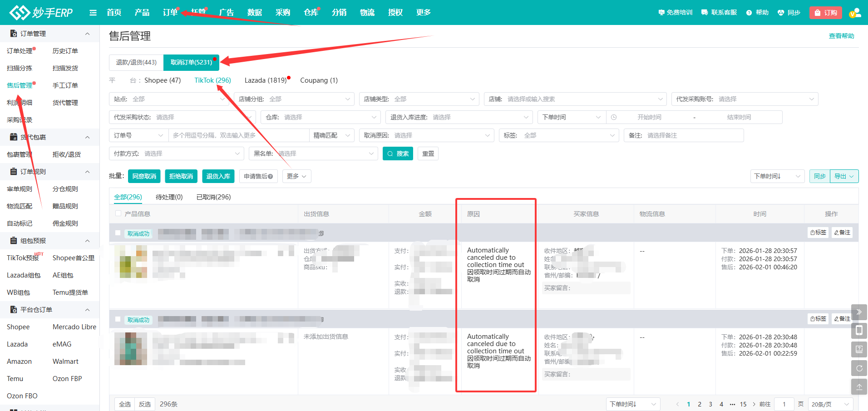The height and width of the screenshot is (411, 868).
Task: Click the 退货入库 batch button
Action: point(218,176)
